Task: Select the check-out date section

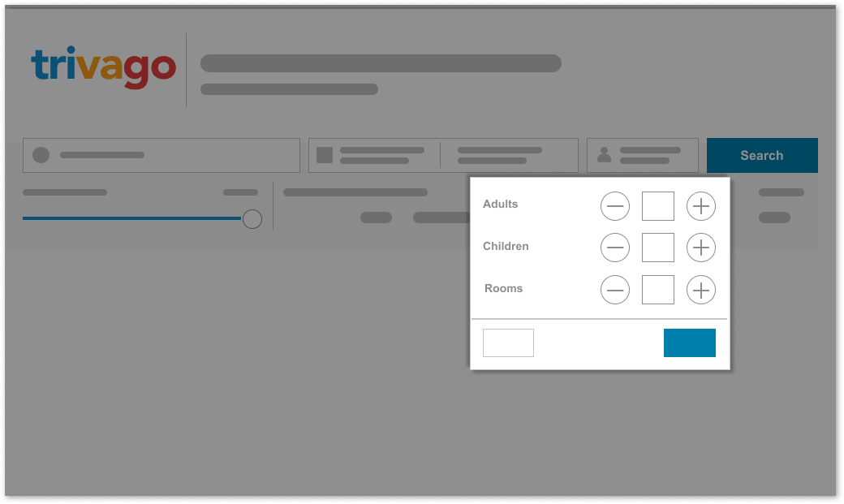Action: 499,155
